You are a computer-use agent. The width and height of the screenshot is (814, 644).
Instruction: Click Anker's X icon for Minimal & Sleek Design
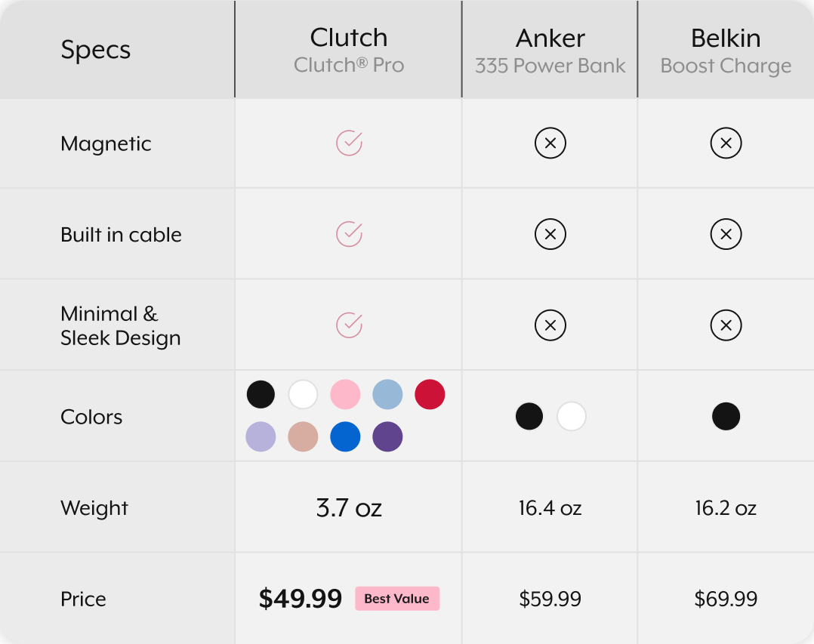550,325
